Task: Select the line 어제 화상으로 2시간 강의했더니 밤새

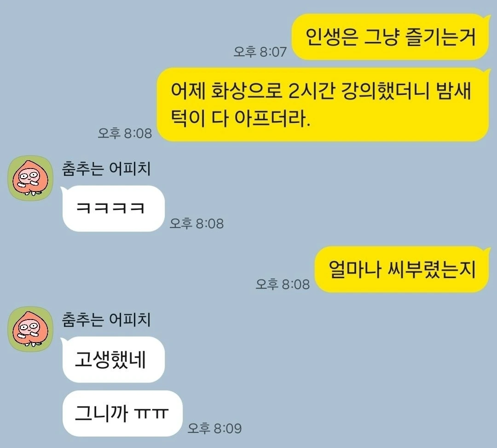Action: (x=321, y=91)
